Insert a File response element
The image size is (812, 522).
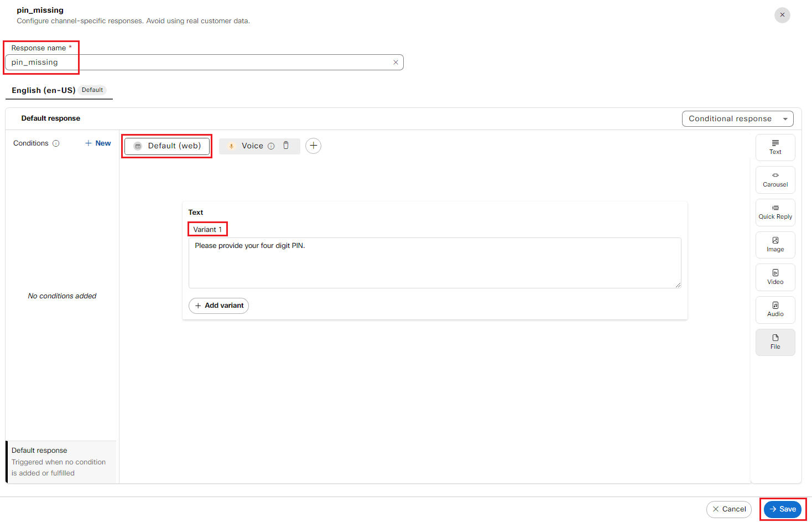point(775,342)
